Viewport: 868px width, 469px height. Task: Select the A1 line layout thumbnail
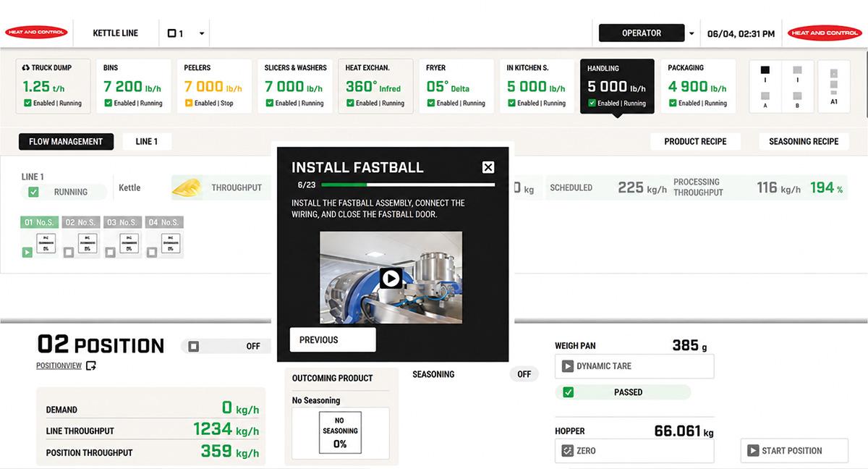(x=834, y=86)
